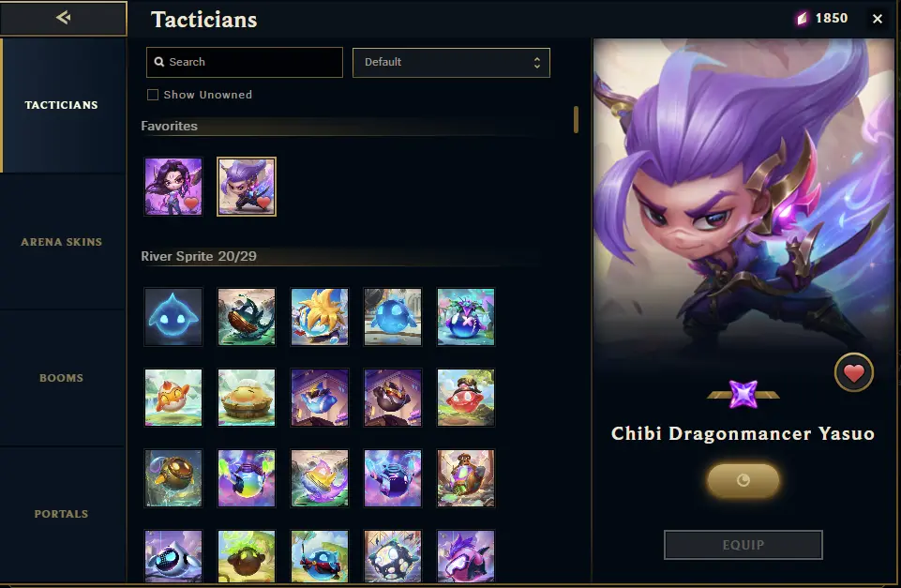Screen dimensions: 901x588
Task: Open the Booms tab
Action: click(x=62, y=378)
